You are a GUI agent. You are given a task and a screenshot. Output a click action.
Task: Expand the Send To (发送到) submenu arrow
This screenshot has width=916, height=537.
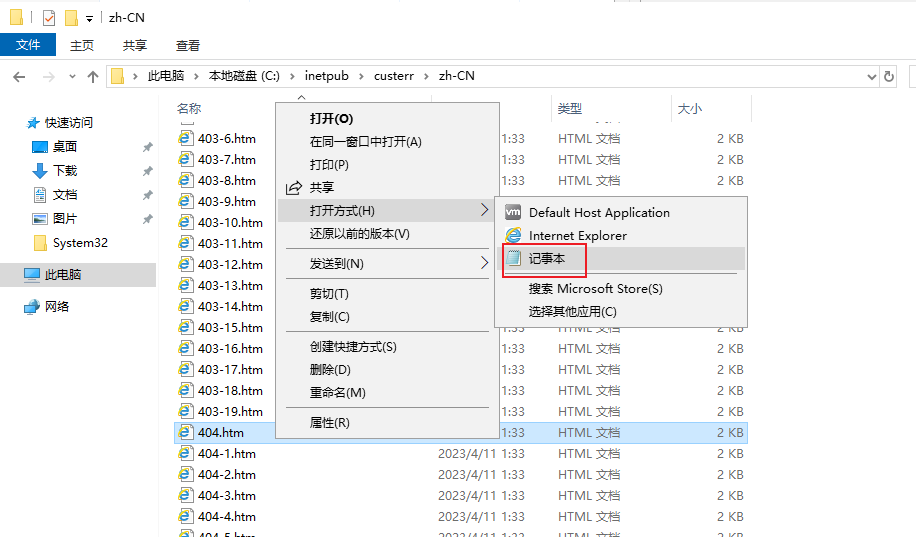[484, 263]
